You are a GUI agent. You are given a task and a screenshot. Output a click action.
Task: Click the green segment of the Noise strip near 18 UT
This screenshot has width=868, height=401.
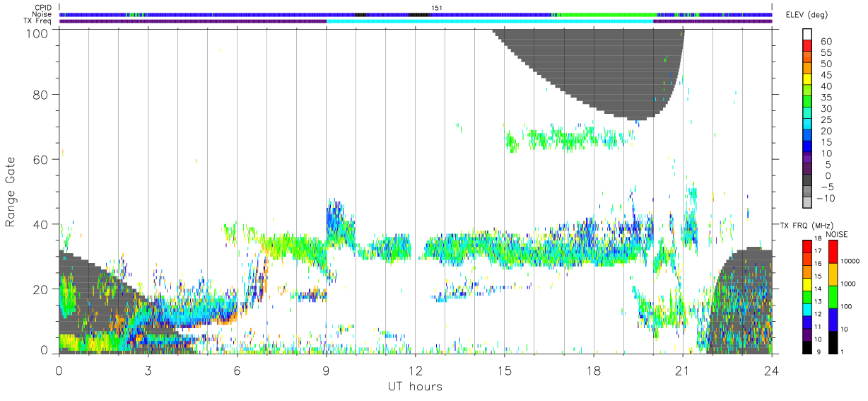tap(608, 14)
